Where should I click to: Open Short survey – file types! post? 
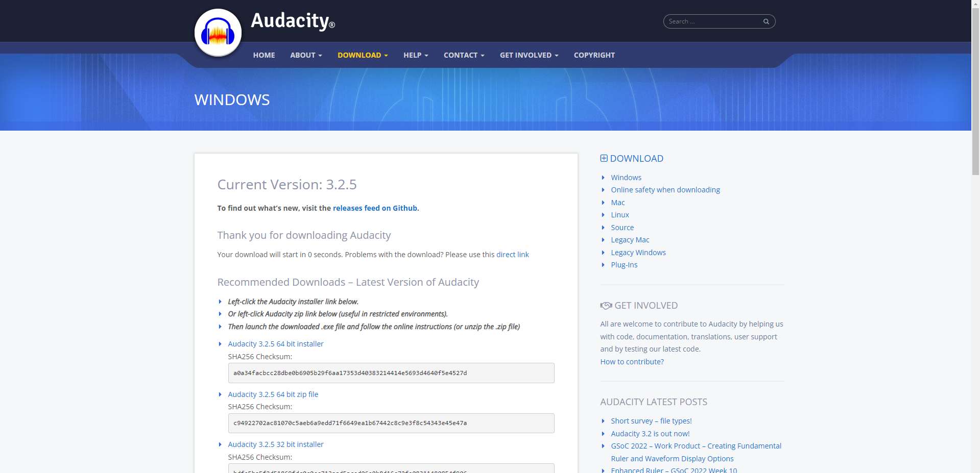(652, 421)
